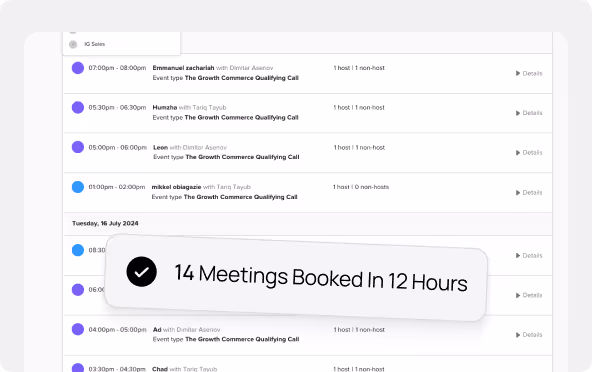Click 07:00pm - 08:00pm time slot

tap(117, 68)
